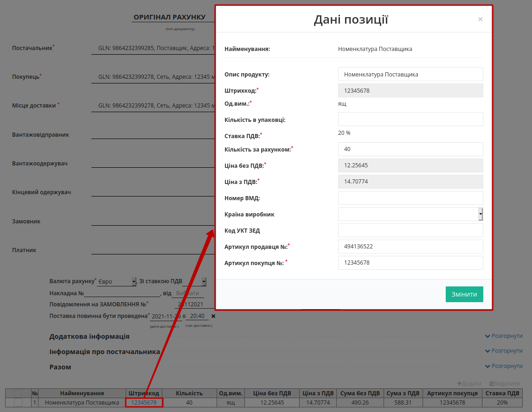Click the Код УКТ ЗЕД field
The image size is (532, 412).
click(x=410, y=231)
